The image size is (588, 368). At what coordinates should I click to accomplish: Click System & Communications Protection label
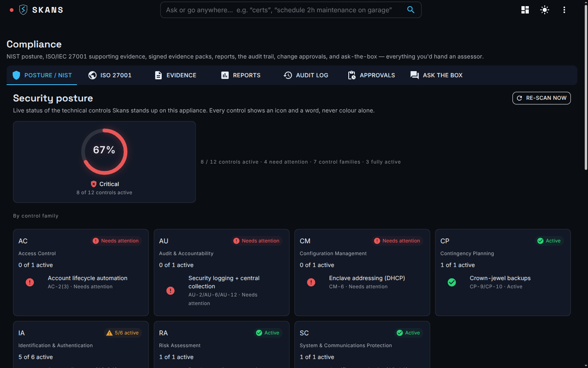(x=346, y=346)
